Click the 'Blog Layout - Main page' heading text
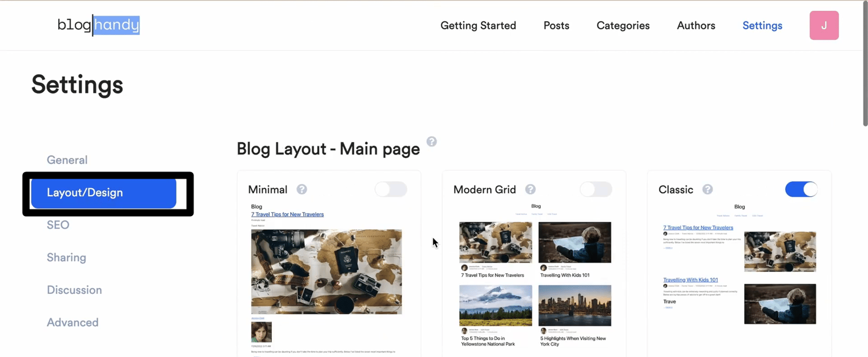Viewport: 868px width, 357px height. 328,149
